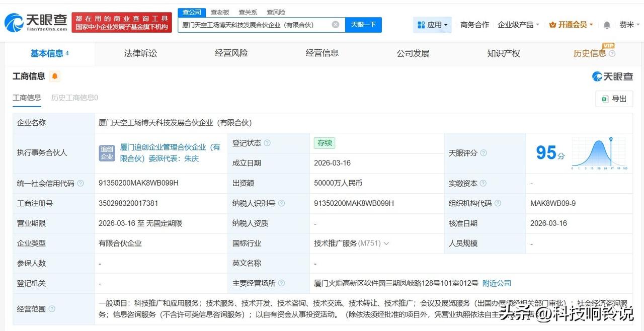The image size is (644, 331).
Task: Click the 50000万人民币 capital value
Action: pyautogui.click(x=338, y=183)
